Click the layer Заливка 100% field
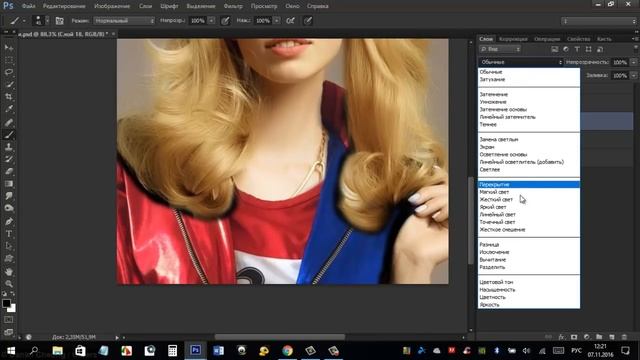Screen dimensions: 640x360 pos(620,76)
